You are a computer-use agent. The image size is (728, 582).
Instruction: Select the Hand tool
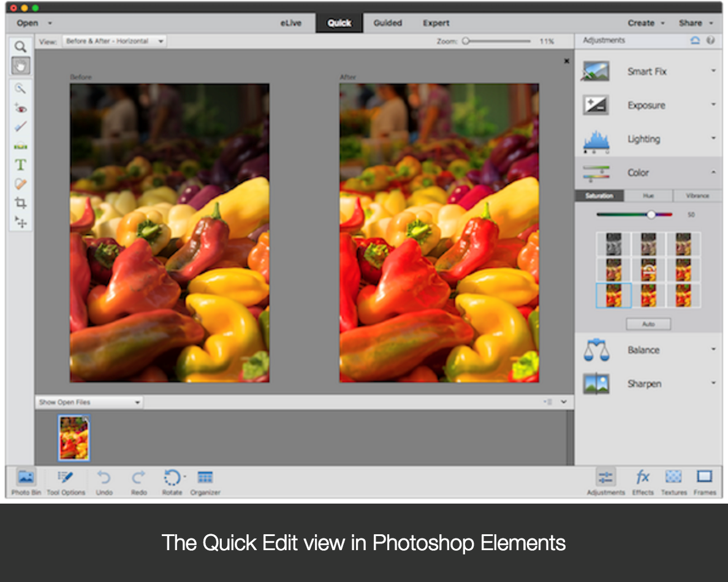click(x=21, y=66)
